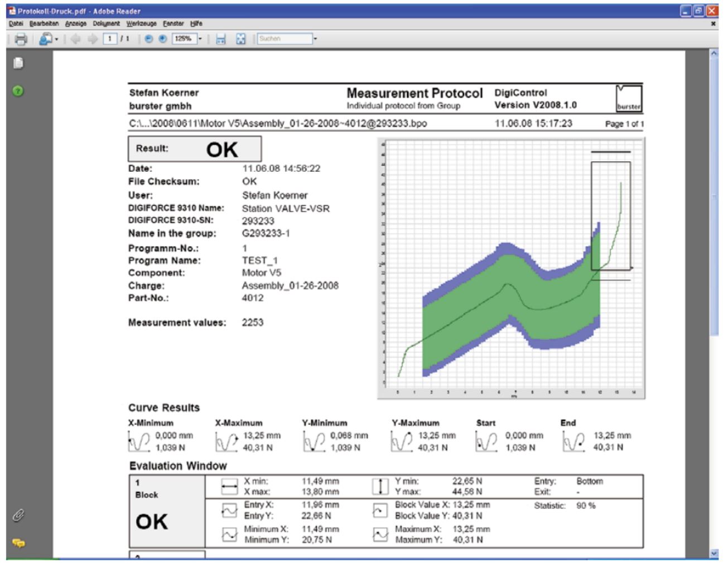
Task: Open the Datei menu
Action: [x=16, y=24]
